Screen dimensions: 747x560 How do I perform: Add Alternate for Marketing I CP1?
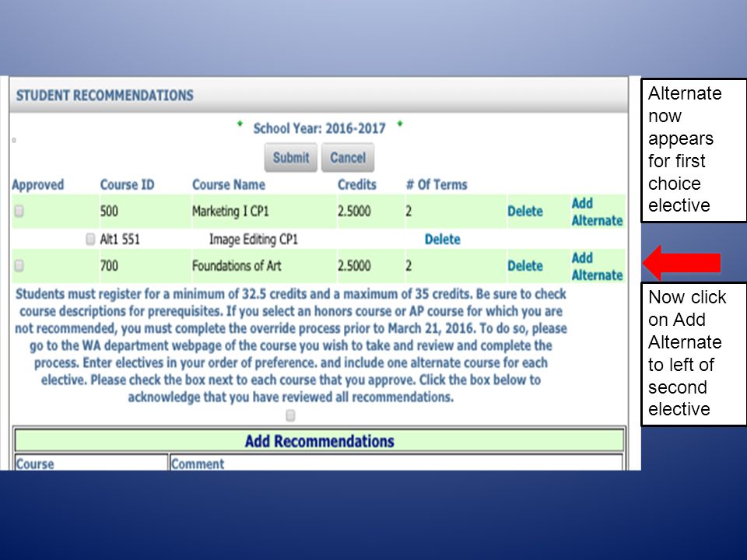597,212
